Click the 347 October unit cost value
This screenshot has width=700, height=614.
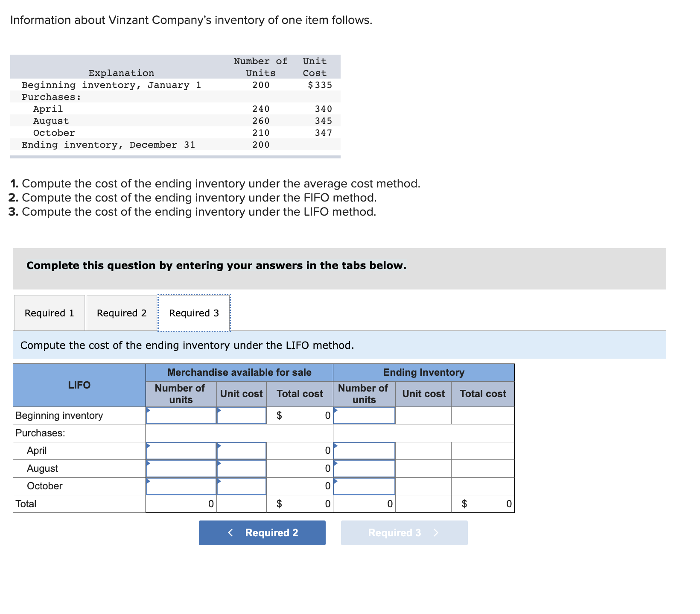pyautogui.click(x=324, y=133)
